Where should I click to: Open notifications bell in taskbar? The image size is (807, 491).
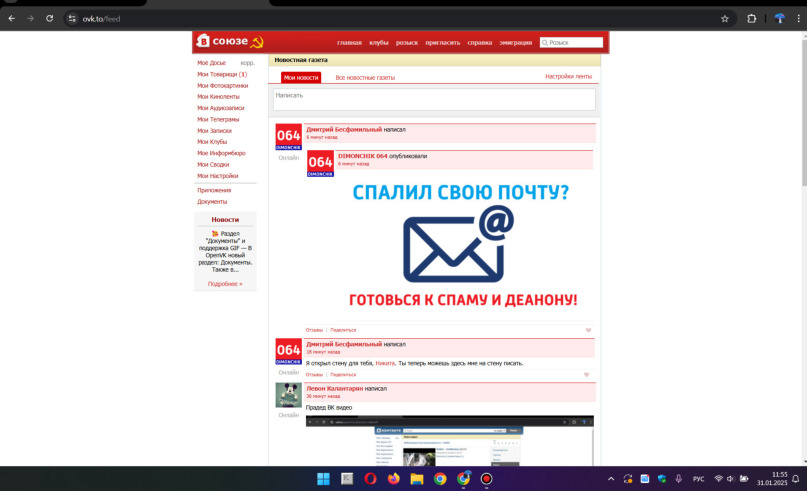(796, 479)
